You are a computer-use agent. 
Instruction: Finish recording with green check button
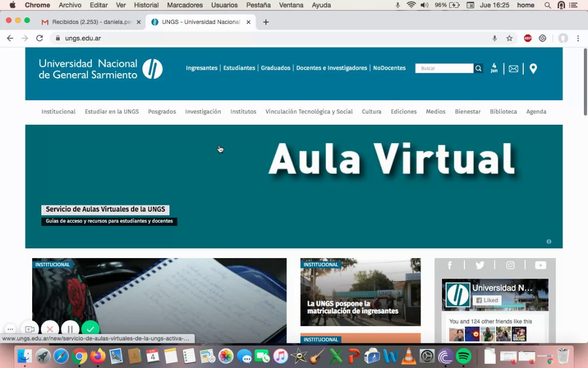[90, 329]
